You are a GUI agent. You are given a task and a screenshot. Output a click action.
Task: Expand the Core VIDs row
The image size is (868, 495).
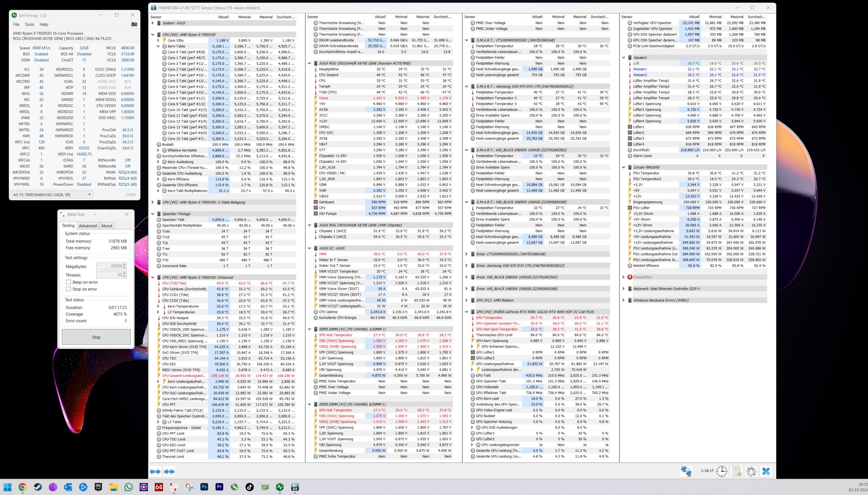click(158, 41)
